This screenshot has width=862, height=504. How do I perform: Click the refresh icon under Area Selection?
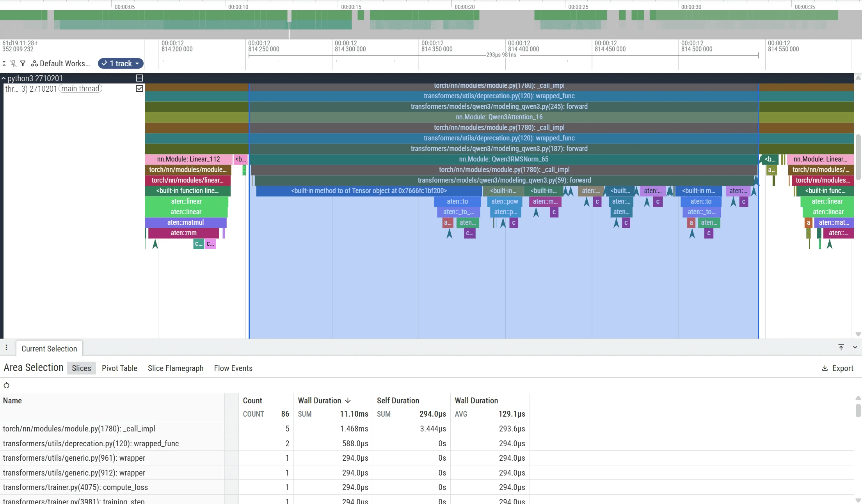(x=7, y=385)
